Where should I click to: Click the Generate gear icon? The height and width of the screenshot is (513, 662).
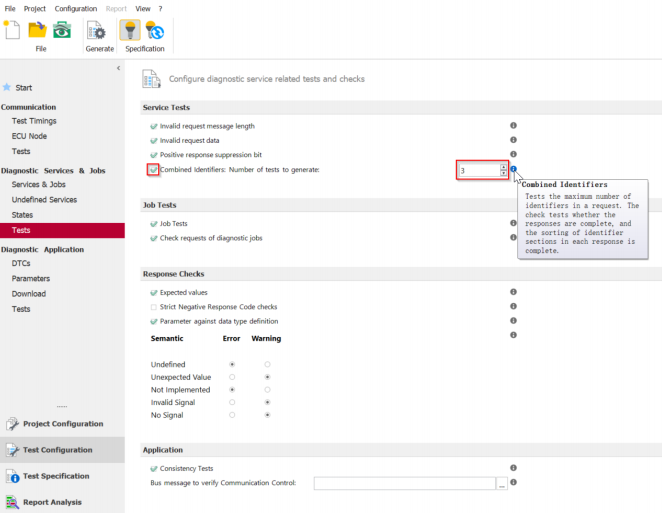click(x=96, y=31)
